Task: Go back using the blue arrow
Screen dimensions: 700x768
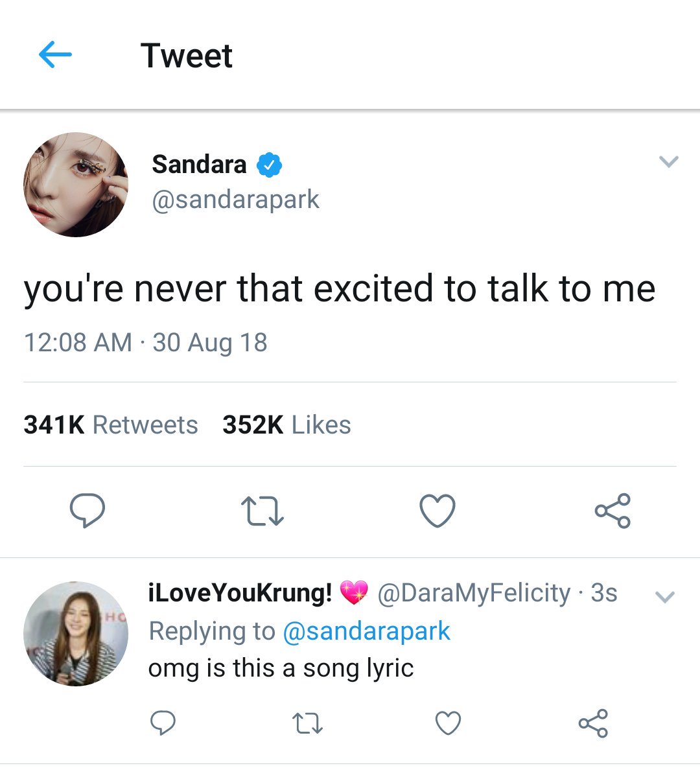Action: click(55, 54)
